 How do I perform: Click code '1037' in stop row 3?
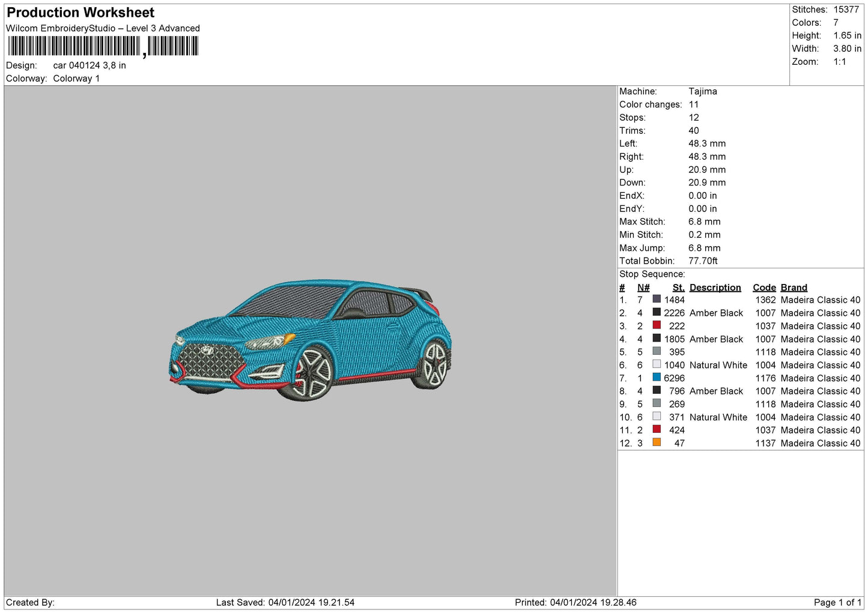click(766, 326)
